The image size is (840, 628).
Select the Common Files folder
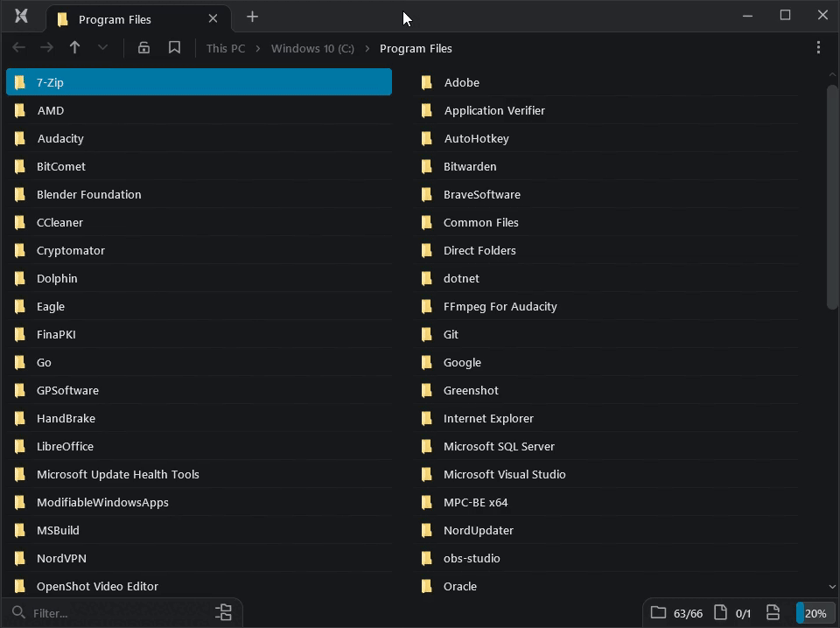pos(605,222)
